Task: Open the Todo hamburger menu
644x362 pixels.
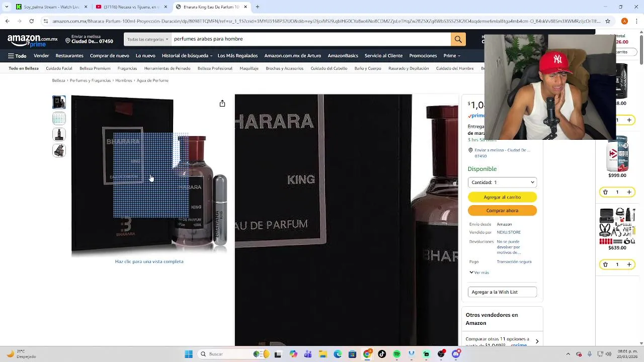Action: (x=17, y=56)
